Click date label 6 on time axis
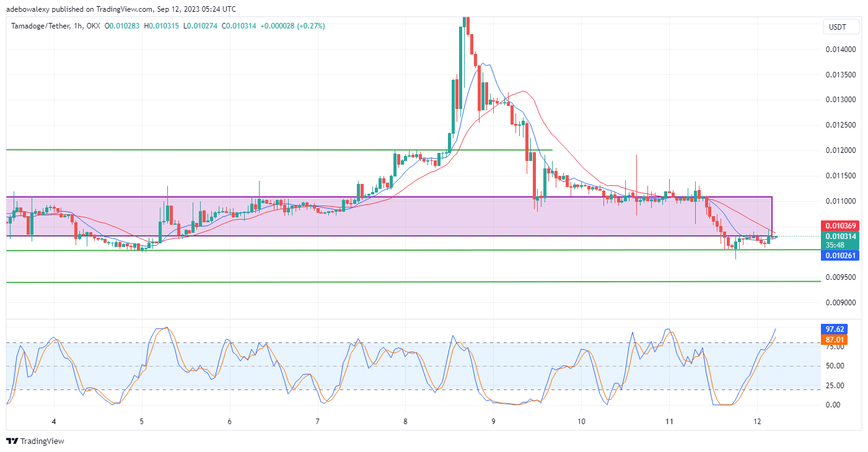 (x=230, y=422)
